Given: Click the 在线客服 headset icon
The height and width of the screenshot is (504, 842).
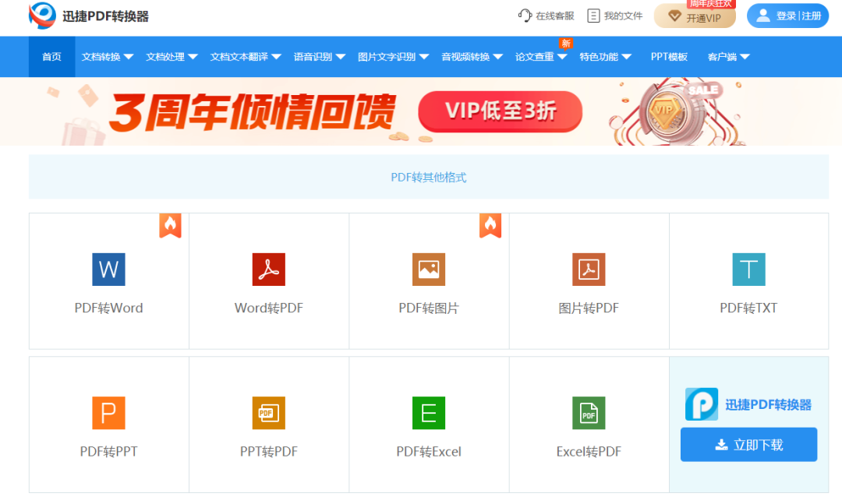Looking at the screenshot, I should pyautogui.click(x=525, y=16).
